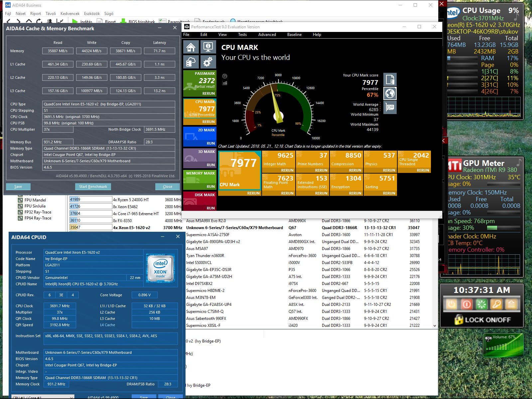Rerun the Extended Instructions (SSE) test

tap(321, 193)
